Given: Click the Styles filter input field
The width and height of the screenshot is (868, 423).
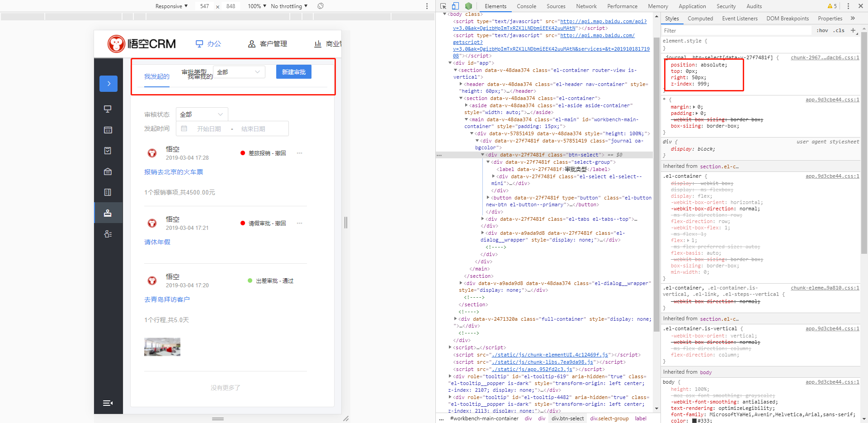Looking at the screenshot, I should (x=737, y=31).
